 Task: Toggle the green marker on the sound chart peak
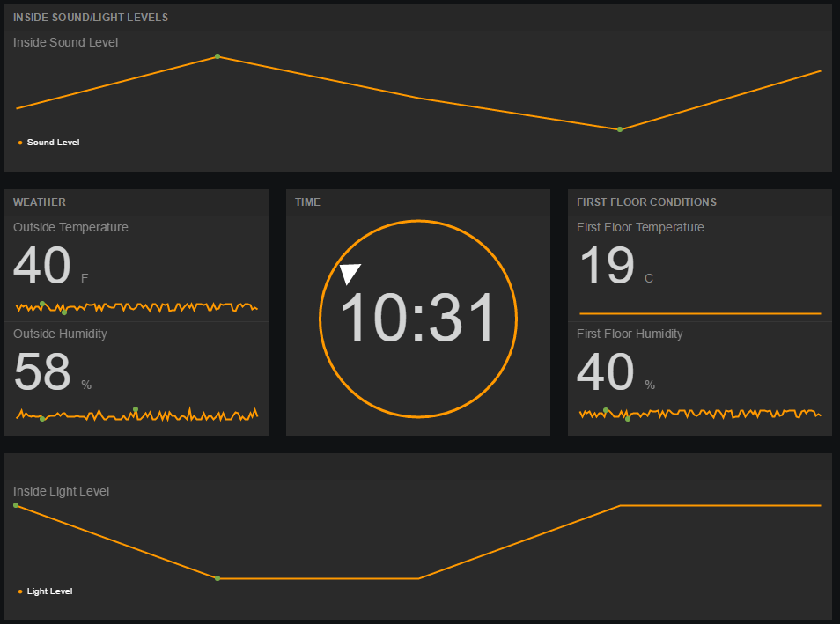click(217, 56)
